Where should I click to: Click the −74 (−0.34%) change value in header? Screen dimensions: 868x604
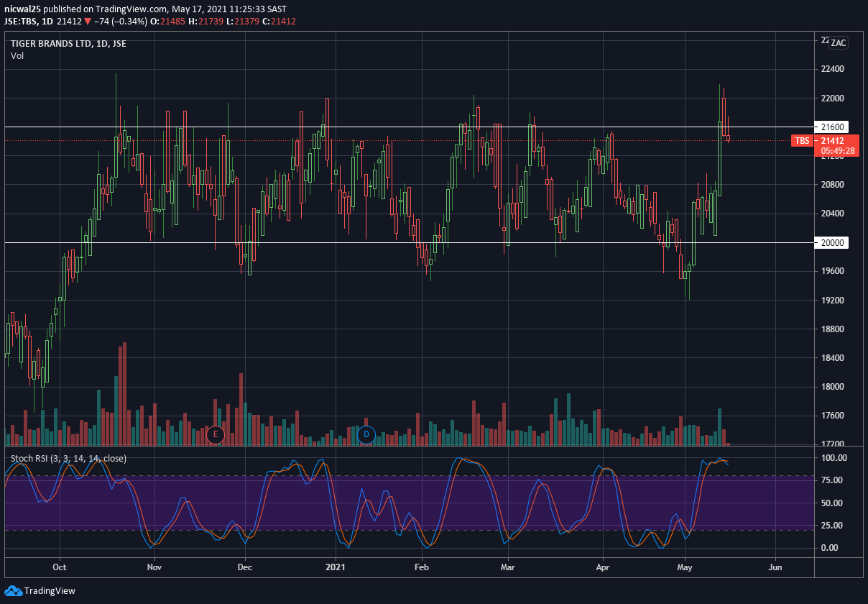[119, 22]
